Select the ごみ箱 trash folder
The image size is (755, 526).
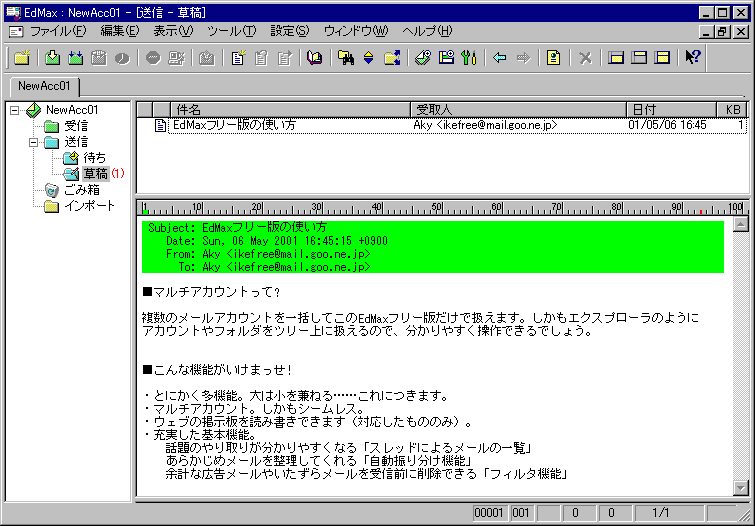[82, 190]
